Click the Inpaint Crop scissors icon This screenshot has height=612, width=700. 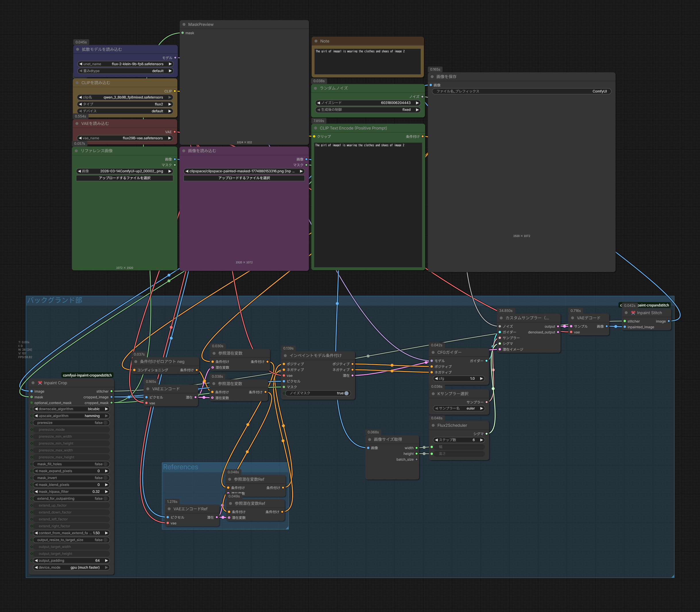[40, 383]
